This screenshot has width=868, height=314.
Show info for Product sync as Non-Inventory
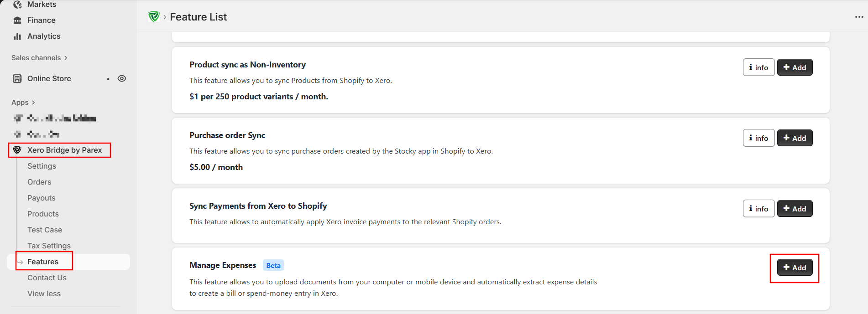click(x=758, y=67)
